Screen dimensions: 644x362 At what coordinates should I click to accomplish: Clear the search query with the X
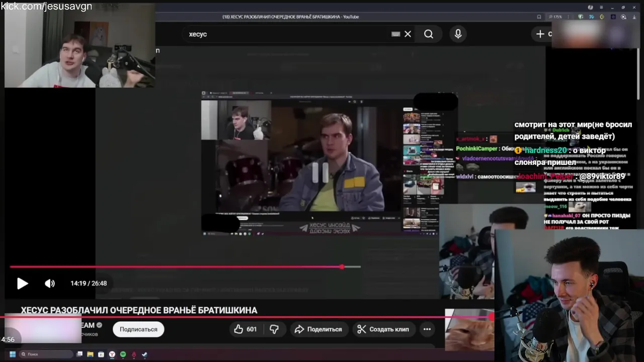point(408,34)
